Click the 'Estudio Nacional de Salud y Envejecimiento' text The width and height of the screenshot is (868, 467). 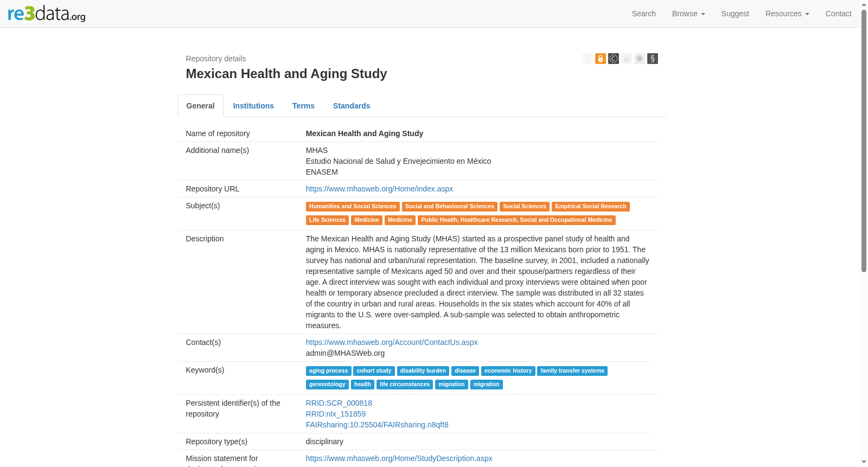[x=398, y=161]
